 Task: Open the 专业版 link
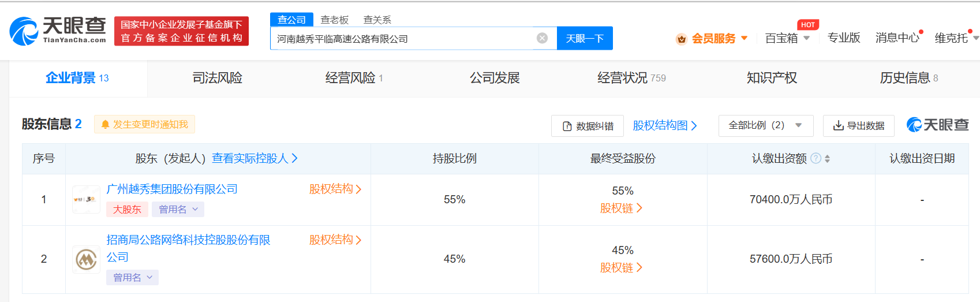click(844, 38)
